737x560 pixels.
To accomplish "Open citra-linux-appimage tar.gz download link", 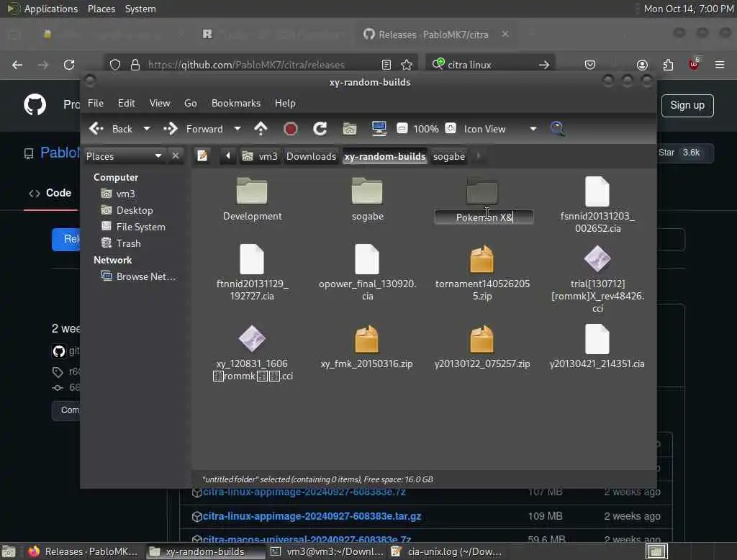I will tap(312, 516).
